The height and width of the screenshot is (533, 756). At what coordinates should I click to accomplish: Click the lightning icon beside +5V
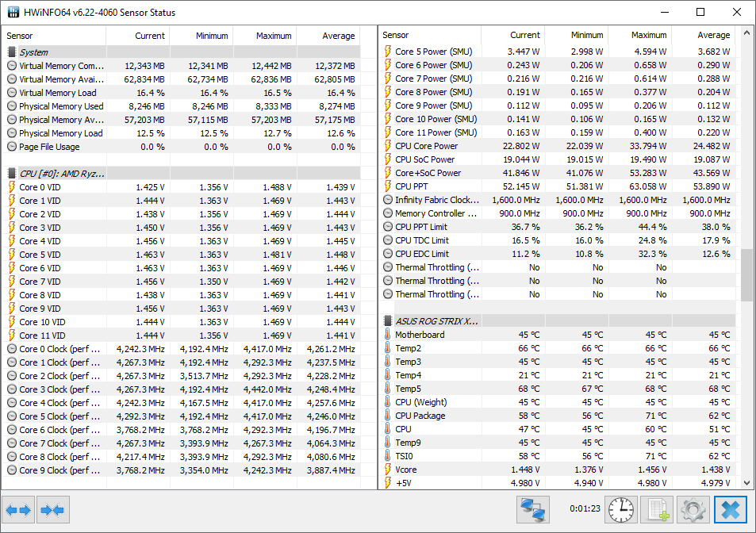(x=388, y=482)
